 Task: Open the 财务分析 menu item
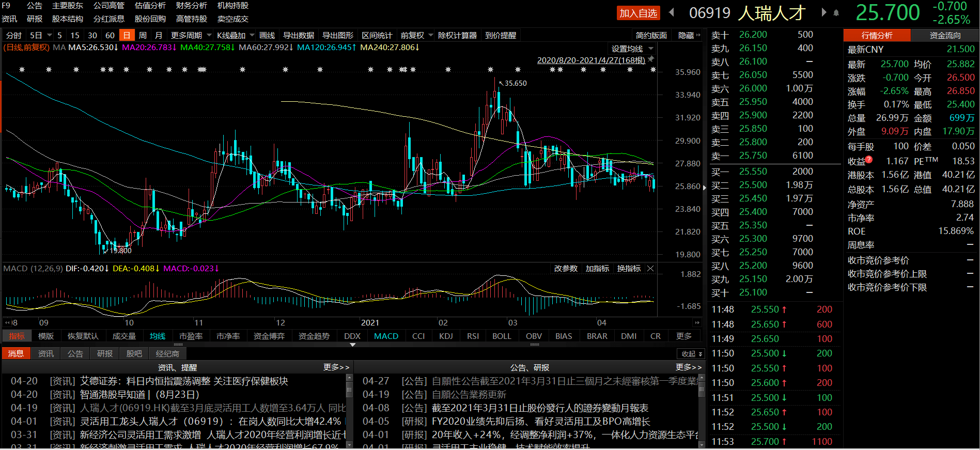pyautogui.click(x=192, y=6)
